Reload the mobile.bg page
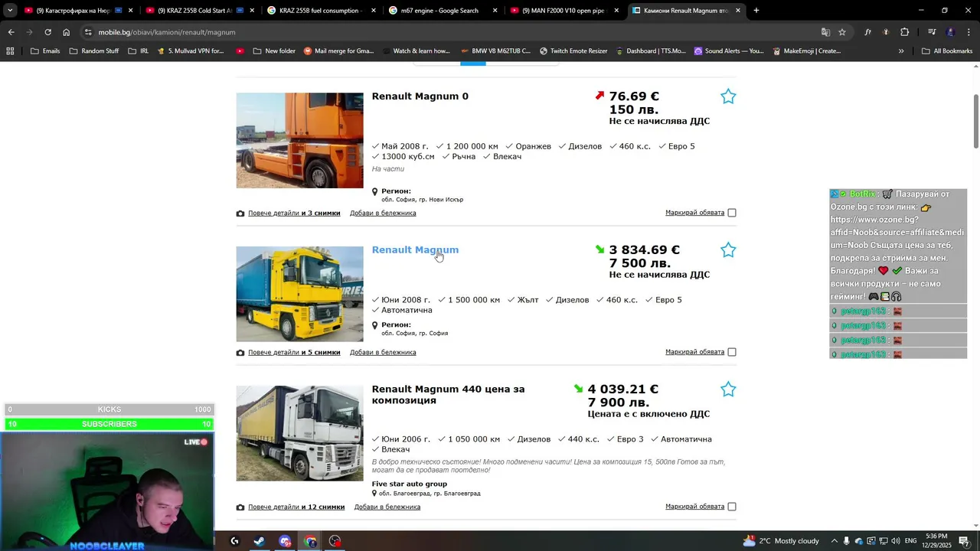 click(x=47, y=32)
